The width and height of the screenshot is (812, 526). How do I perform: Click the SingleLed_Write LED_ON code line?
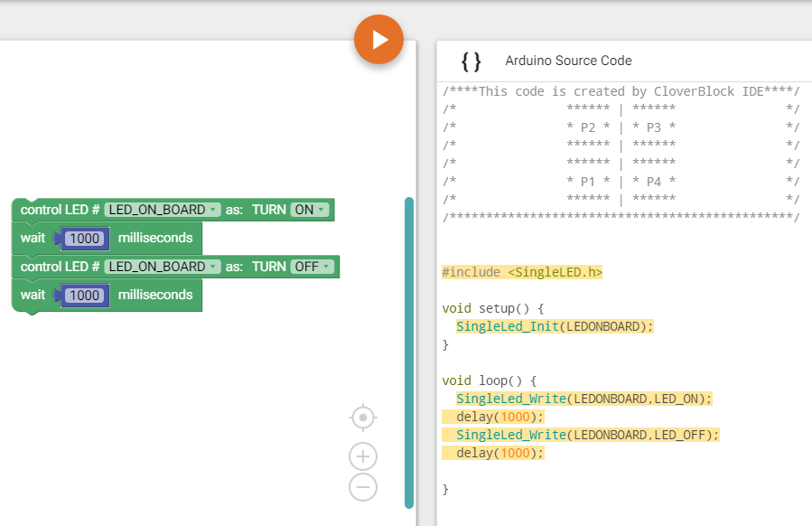(584, 399)
